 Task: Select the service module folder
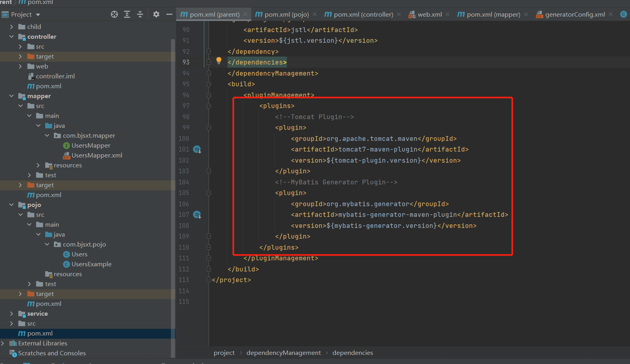[x=37, y=314]
